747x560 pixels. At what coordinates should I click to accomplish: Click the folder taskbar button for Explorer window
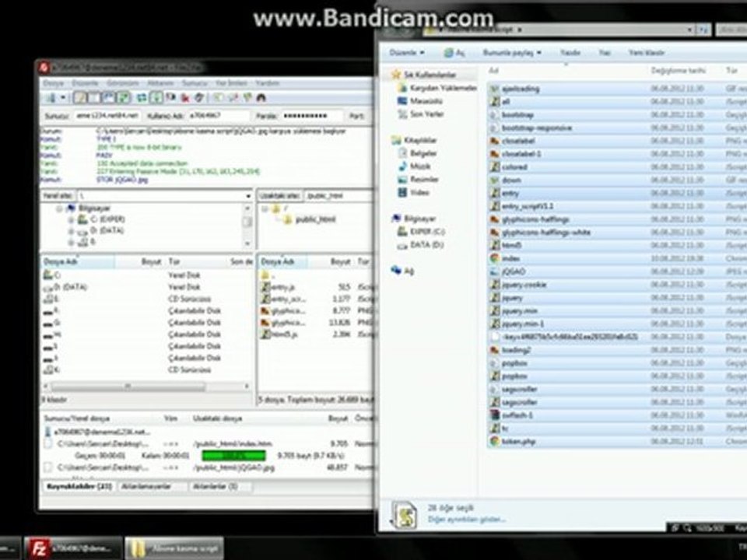[x=174, y=548]
